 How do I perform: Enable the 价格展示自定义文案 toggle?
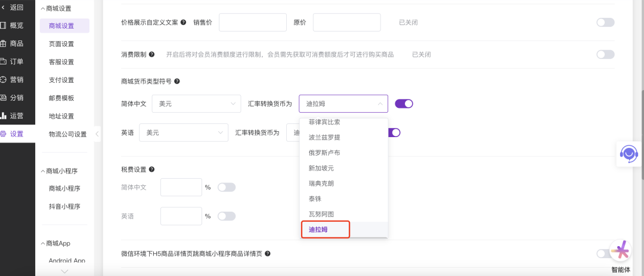click(x=605, y=22)
